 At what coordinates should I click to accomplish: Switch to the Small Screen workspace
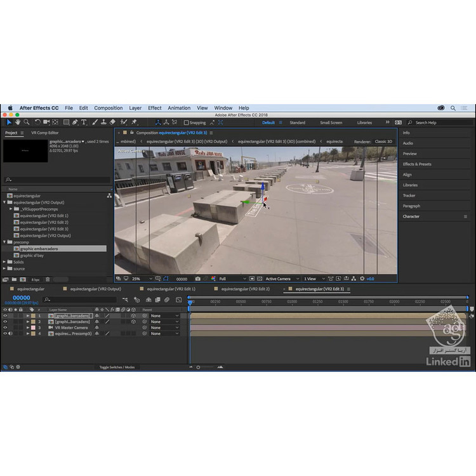[331, 122]
